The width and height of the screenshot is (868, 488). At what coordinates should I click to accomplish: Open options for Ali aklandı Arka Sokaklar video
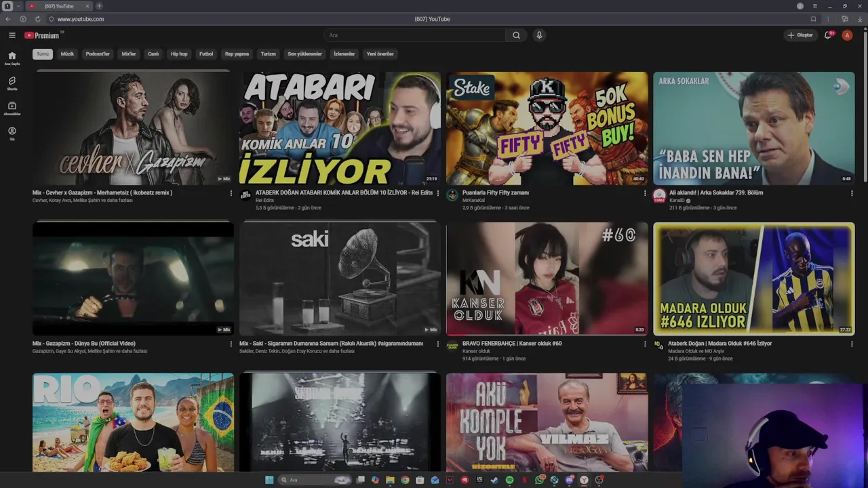tap(852, 193)
